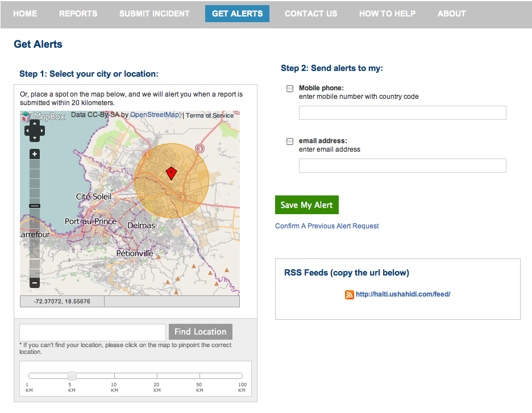Click the red location marker on map

coord(171,173)
